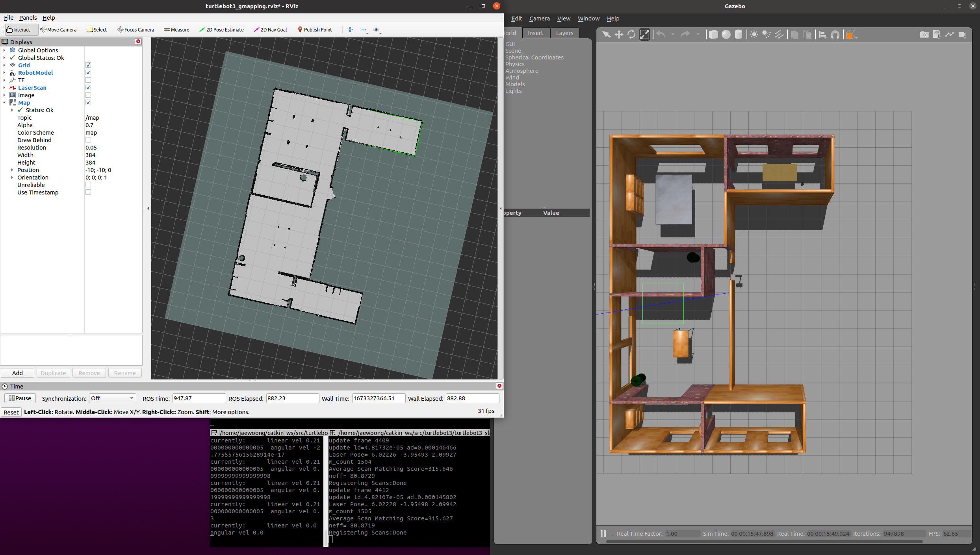Screen dimensions: 980x555
Task: Expand the Global Options tree item
Action: pyautogui.click(x=4, y=50)
